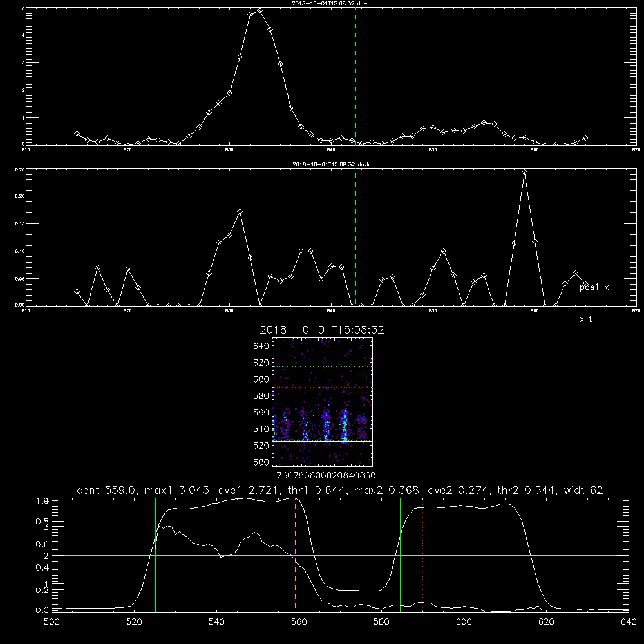Select the large timestamp title above the heatmap
The width and height of the screenshot is (644, 644).
tap(322, 330)
